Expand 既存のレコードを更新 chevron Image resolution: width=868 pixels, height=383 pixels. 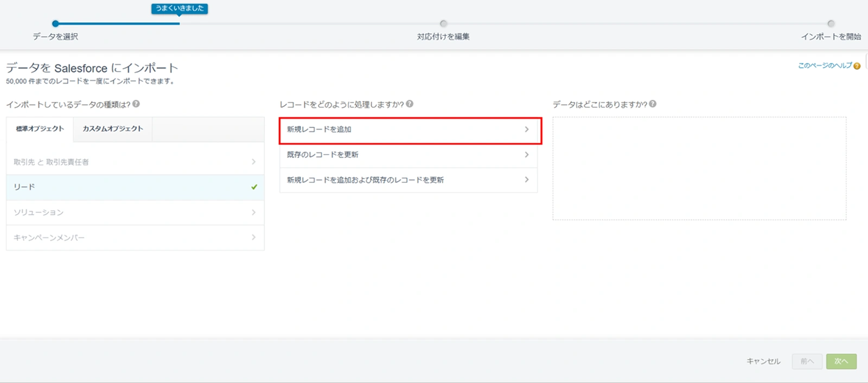pyautogui.click(x=526, y=155)
